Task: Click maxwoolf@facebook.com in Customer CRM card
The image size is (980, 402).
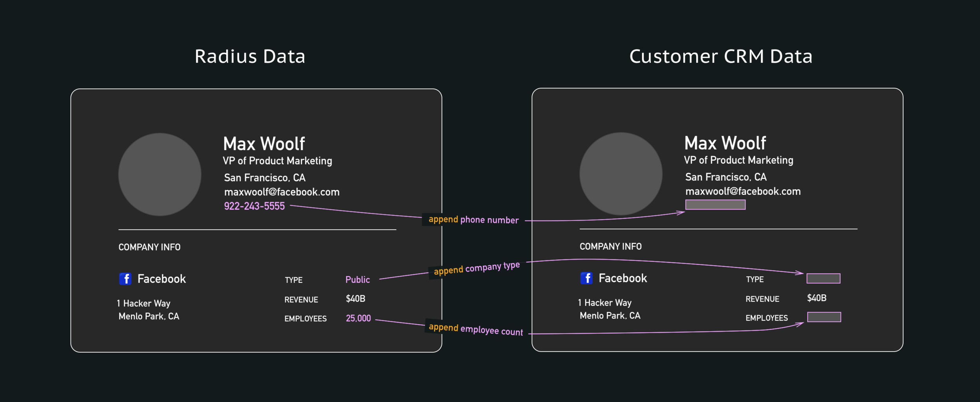Action: click(743, 191)
